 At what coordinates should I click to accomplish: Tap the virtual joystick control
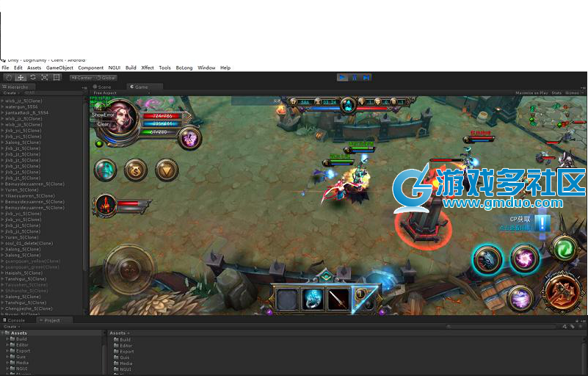[130, 270]
